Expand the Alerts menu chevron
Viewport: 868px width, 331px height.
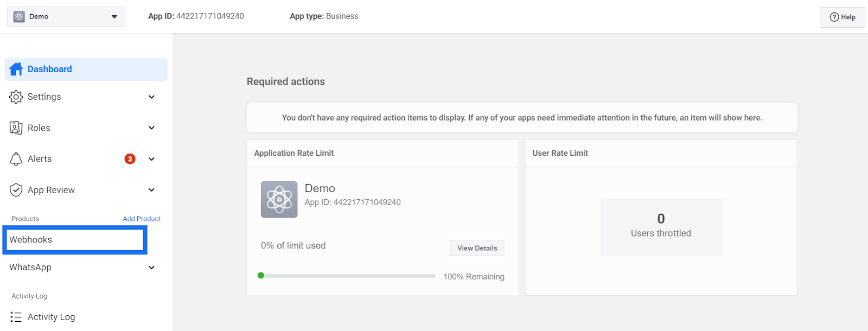(x=152, y=159)
